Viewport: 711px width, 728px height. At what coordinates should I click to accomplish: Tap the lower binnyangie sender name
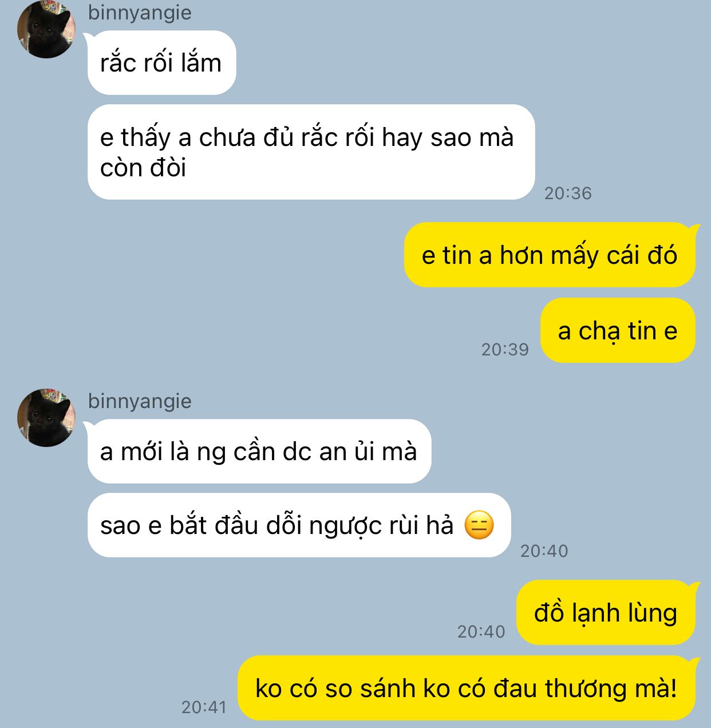140,401
